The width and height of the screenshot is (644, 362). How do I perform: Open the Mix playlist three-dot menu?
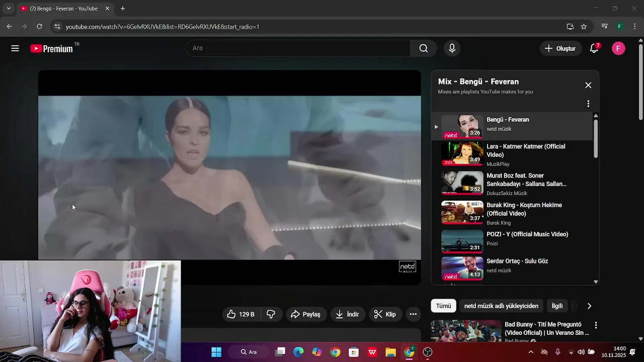pos(588,104)
